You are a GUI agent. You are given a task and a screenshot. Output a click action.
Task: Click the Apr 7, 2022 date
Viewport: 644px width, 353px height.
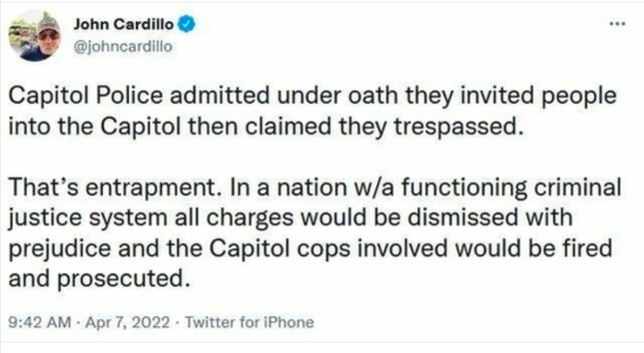(x=127, y=323)
